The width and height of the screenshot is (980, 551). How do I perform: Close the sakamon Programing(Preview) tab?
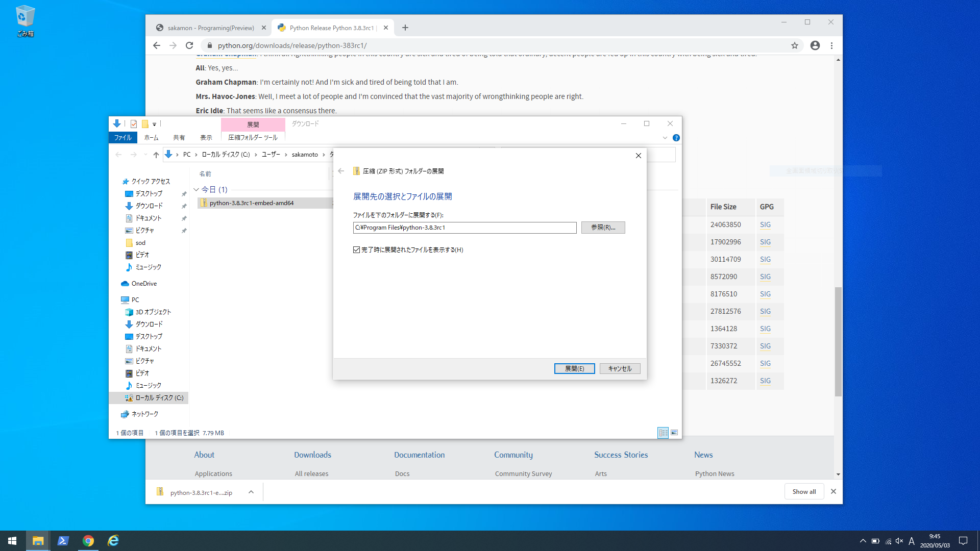click(x=264, y=28)
